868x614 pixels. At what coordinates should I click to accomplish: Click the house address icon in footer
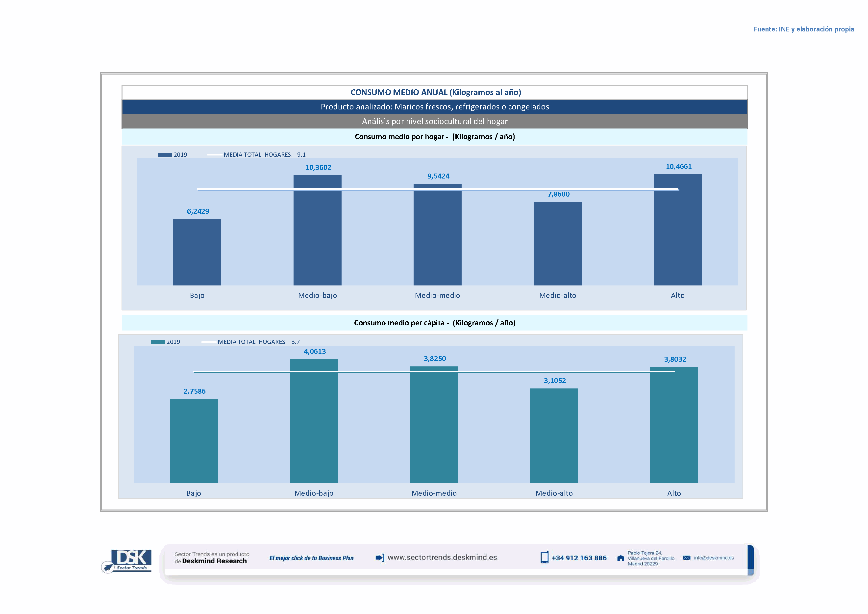point(620,558)
